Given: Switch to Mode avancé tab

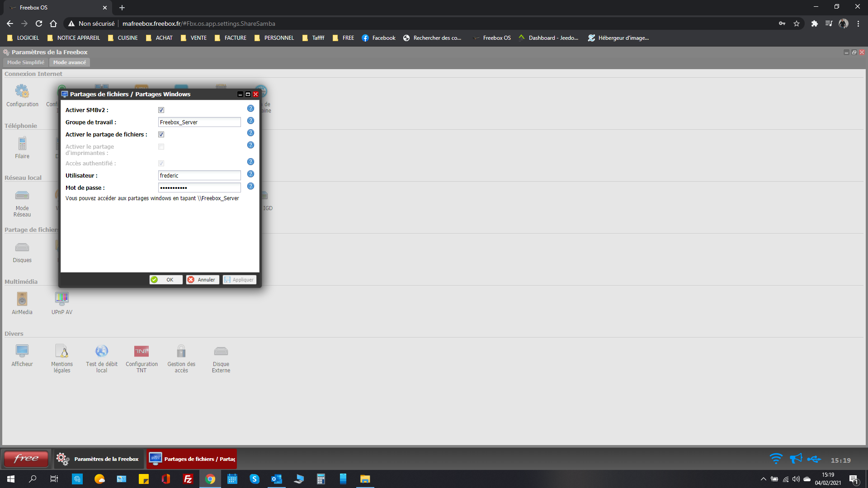Looking at the screenshot, I should (x=70, y=62).
